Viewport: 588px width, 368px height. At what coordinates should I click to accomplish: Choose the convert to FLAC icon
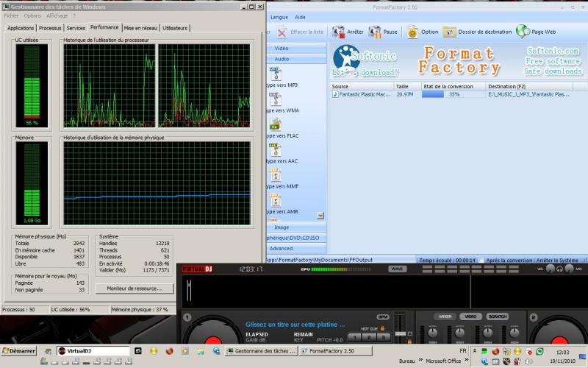[275, 124]
